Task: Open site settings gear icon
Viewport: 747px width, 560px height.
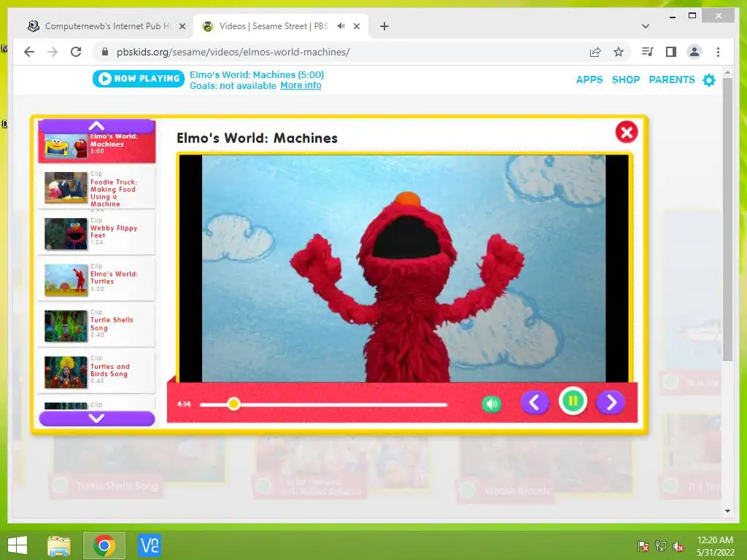Action: 709,79
